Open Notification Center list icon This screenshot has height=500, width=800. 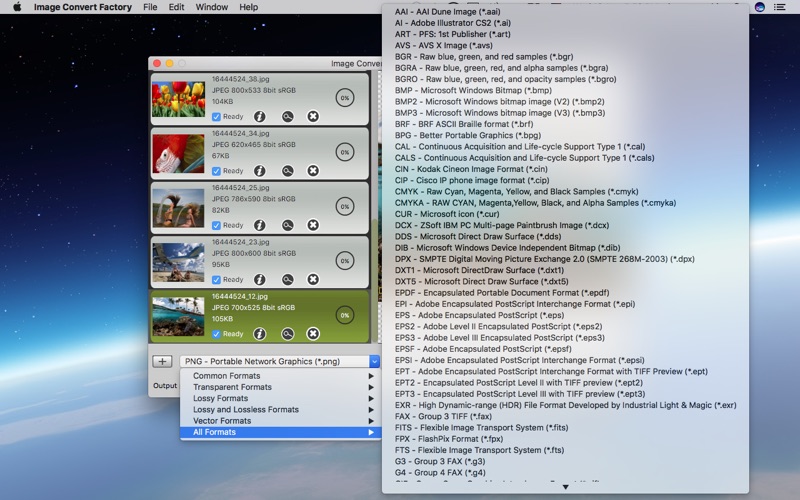[780, 7]
